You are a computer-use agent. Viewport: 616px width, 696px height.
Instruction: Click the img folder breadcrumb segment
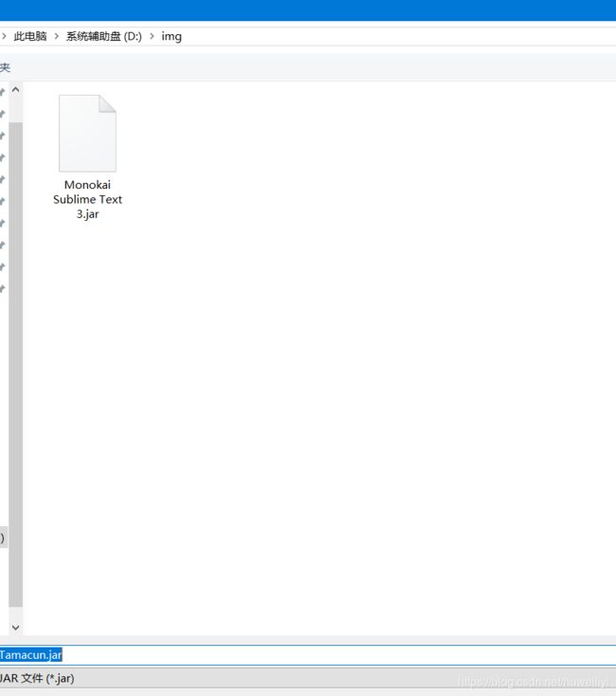point(172,36)
